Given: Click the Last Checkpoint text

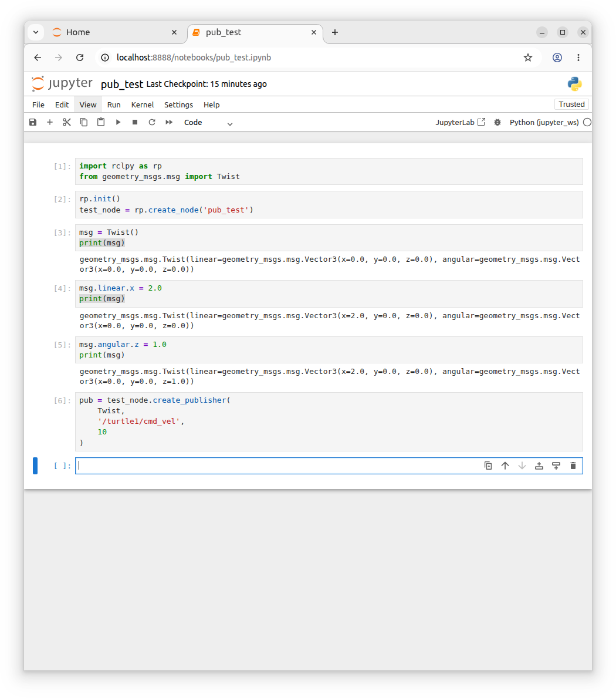Looking at the screenshot, I should click(x=207, y=84).
